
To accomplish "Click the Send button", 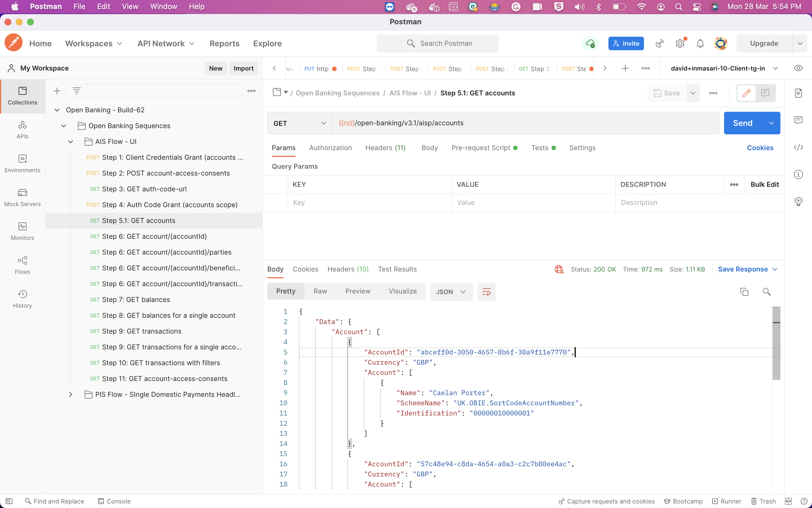I will tap(743, 123).
